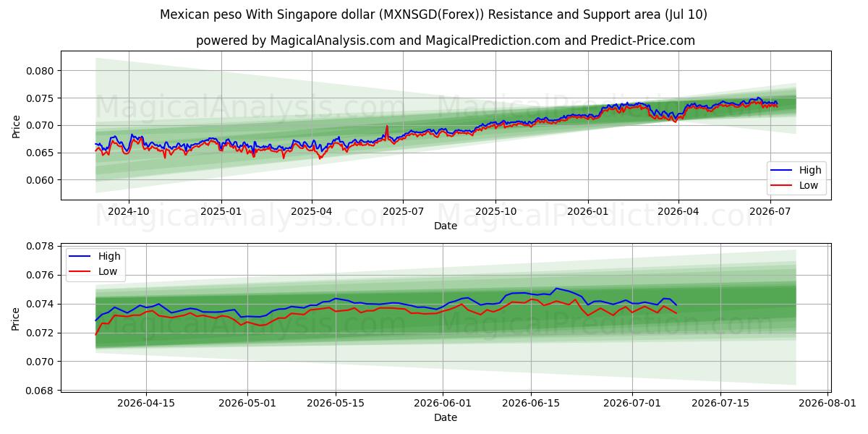Click the 2026-01 x-axis label

click(x=587, y=211)
